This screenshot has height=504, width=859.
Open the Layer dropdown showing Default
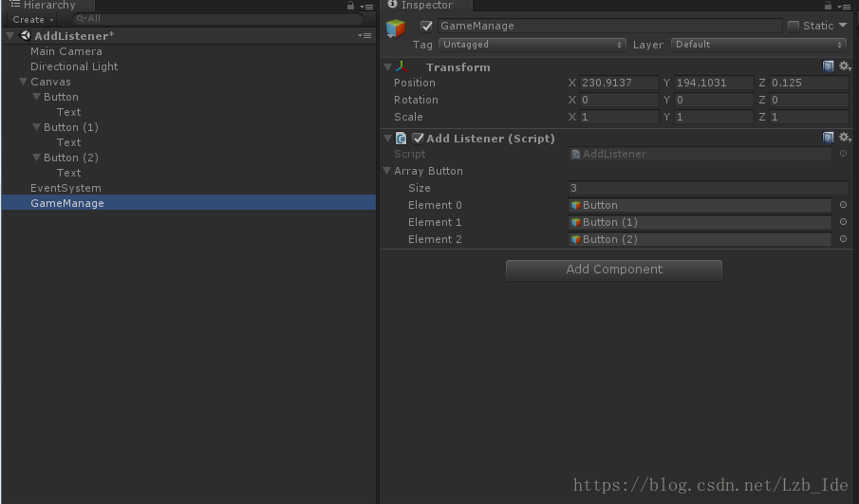[x=758, y=45]
